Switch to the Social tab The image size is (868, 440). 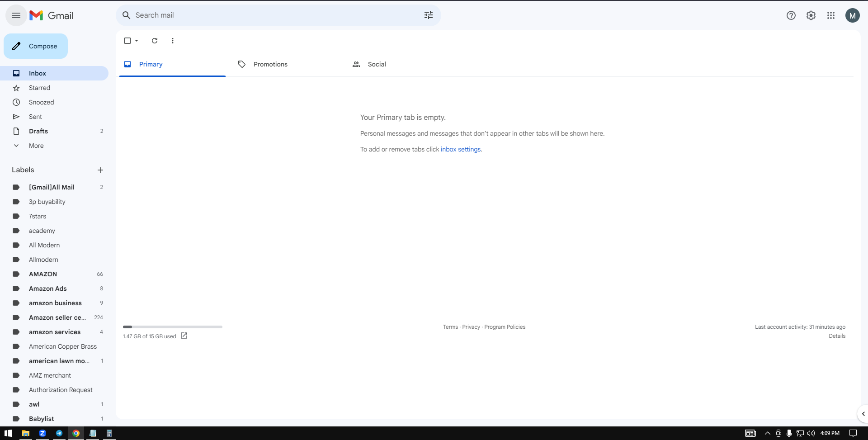401,64
